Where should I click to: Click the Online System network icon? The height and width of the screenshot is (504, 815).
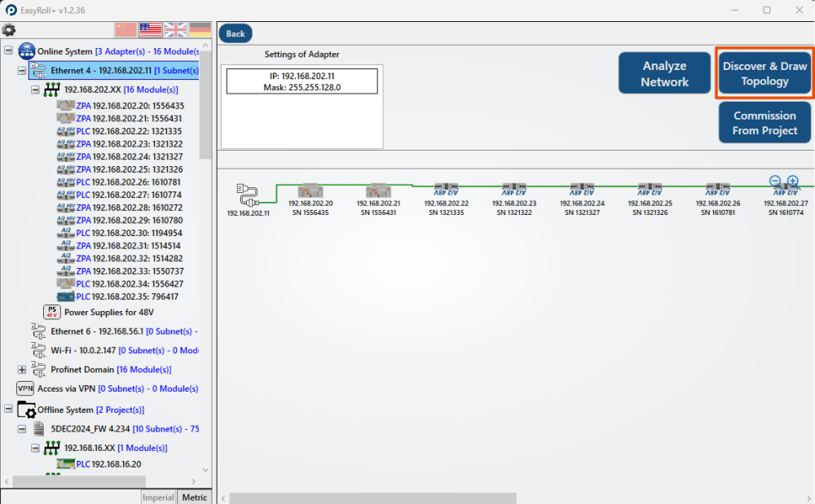pyautogui.click(x=27, y=50)
